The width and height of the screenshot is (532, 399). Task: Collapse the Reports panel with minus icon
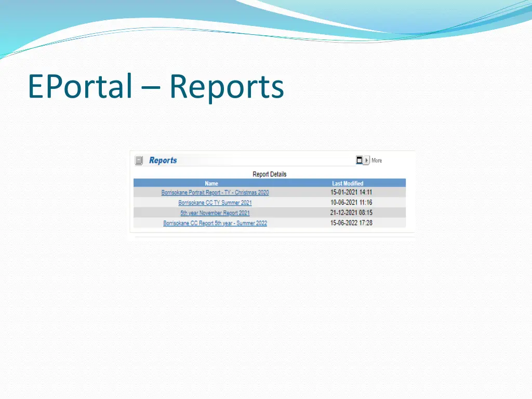coord(139,160)
